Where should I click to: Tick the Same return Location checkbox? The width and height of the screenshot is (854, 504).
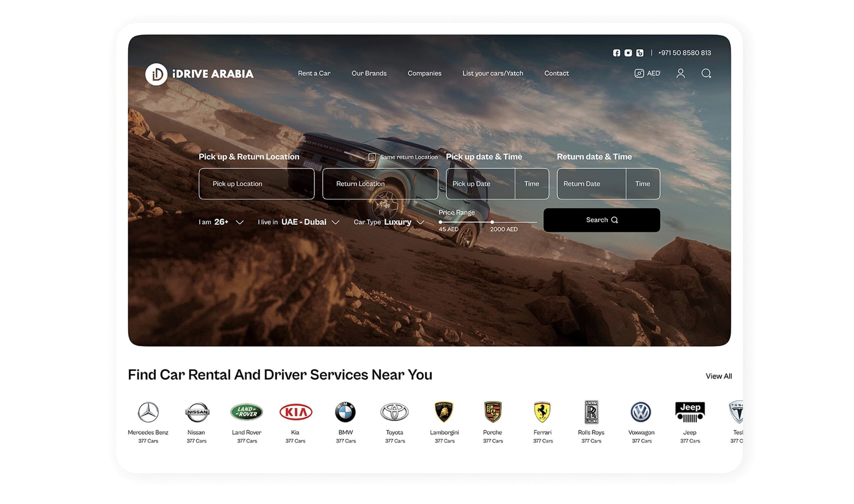coord(372,157)
